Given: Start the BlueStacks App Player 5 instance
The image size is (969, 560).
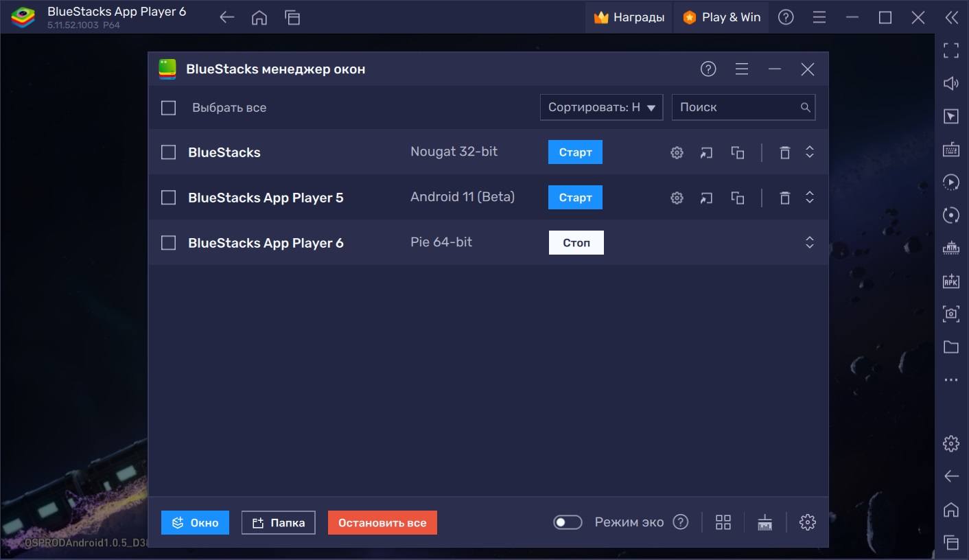Looking at the screenshot, I should pyautogui.click(x=575, y=198).
